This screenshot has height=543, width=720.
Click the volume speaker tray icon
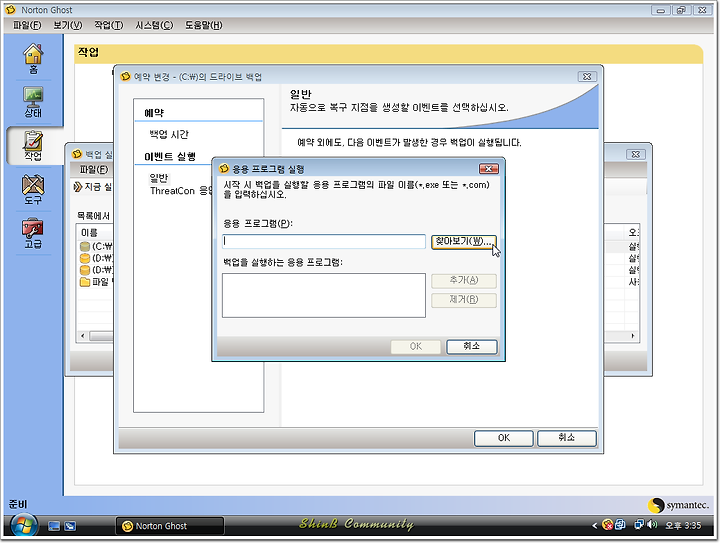tap(651, 524)
